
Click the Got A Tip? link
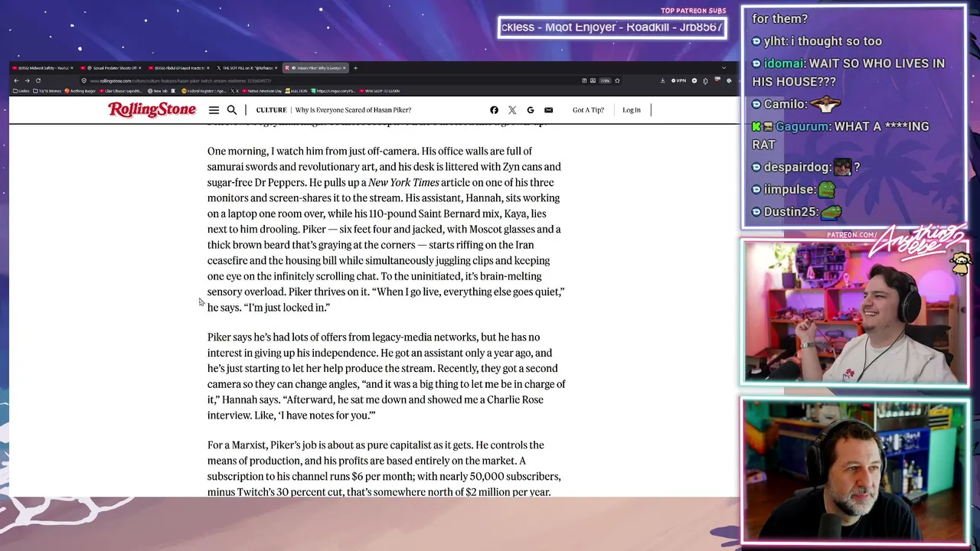click(x=588, y=110)
